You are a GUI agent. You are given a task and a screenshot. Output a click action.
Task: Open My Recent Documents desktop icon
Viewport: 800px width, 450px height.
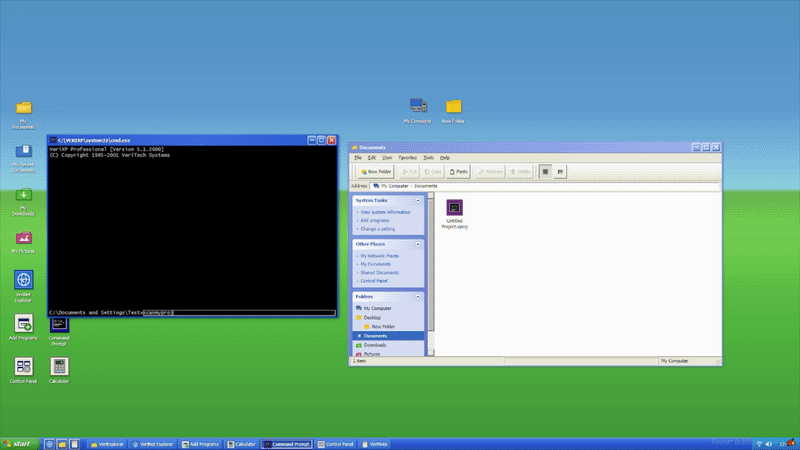tap(23, 159)
